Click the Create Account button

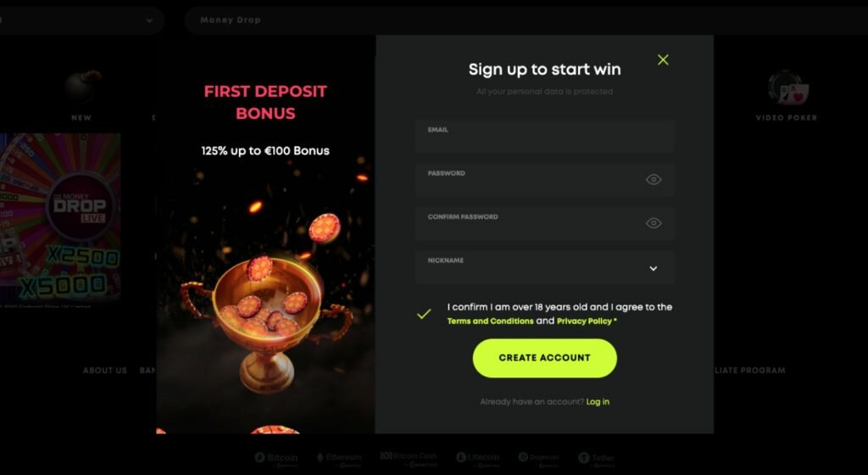544,358
